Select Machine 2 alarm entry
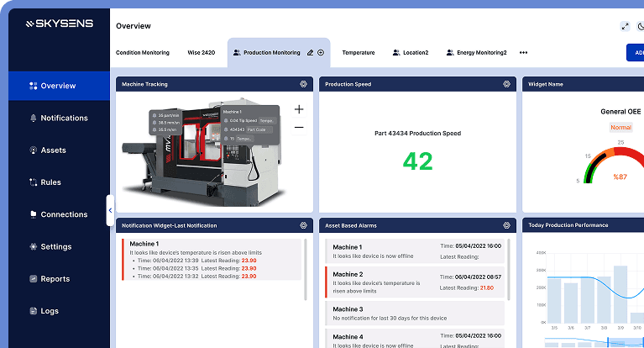Screen dimensions: 644x348 coord(416,282)
